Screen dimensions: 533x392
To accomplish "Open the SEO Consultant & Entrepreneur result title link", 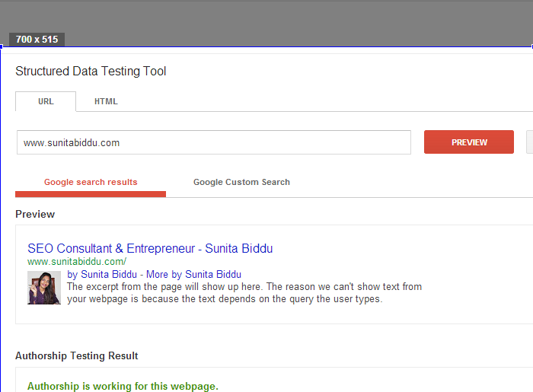I will point(150,248).
